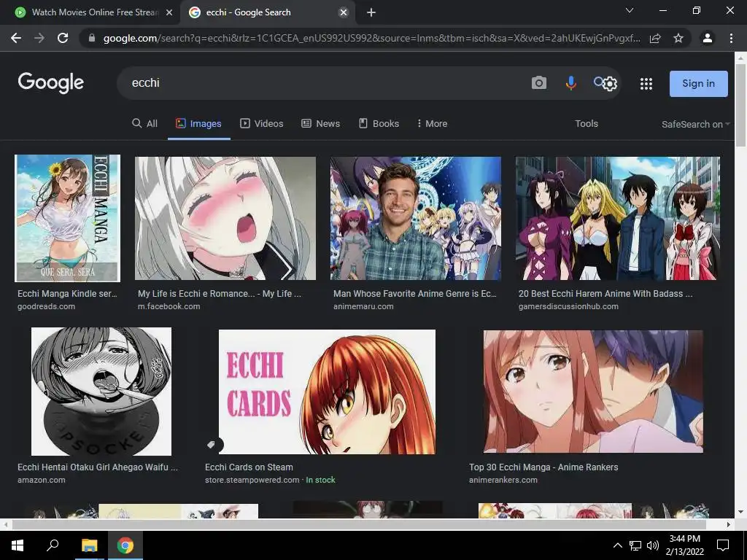
Task: Click the taskbar clock showing 3:44 PM
Action: (x=684, y=545)
